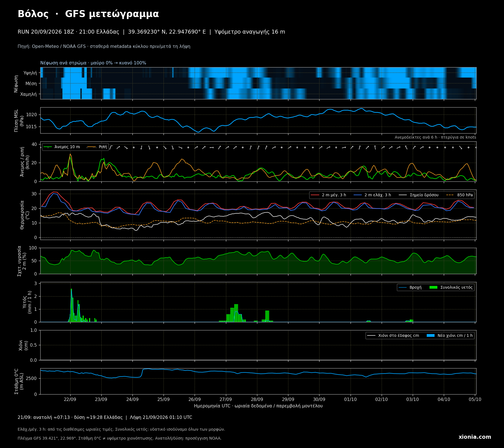
Task: Click the dashed 850 hPa legend marker
Action: [450, 195]
